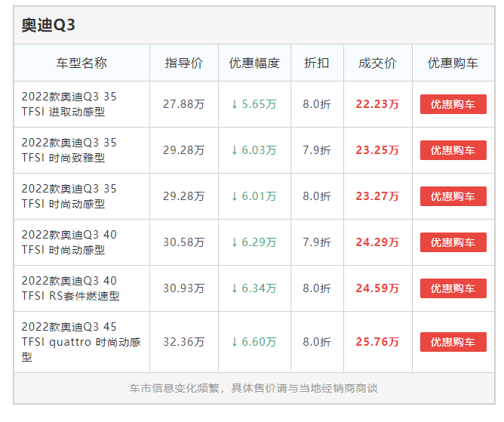Click the 折扣 column header

click(x=317, y=63)
